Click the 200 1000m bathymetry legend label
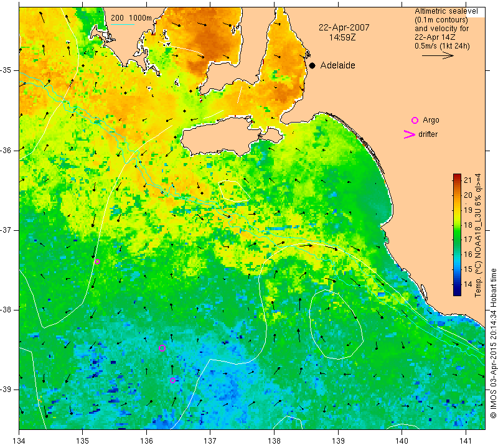Image resolution: width=498 pixels, height=448 pixels. pos(131,18)
